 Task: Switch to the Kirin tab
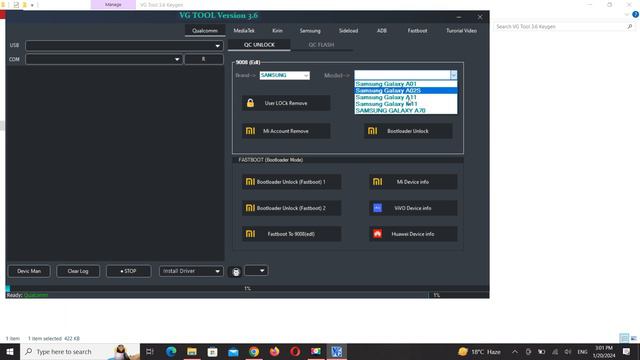click(x=277, y=31)
